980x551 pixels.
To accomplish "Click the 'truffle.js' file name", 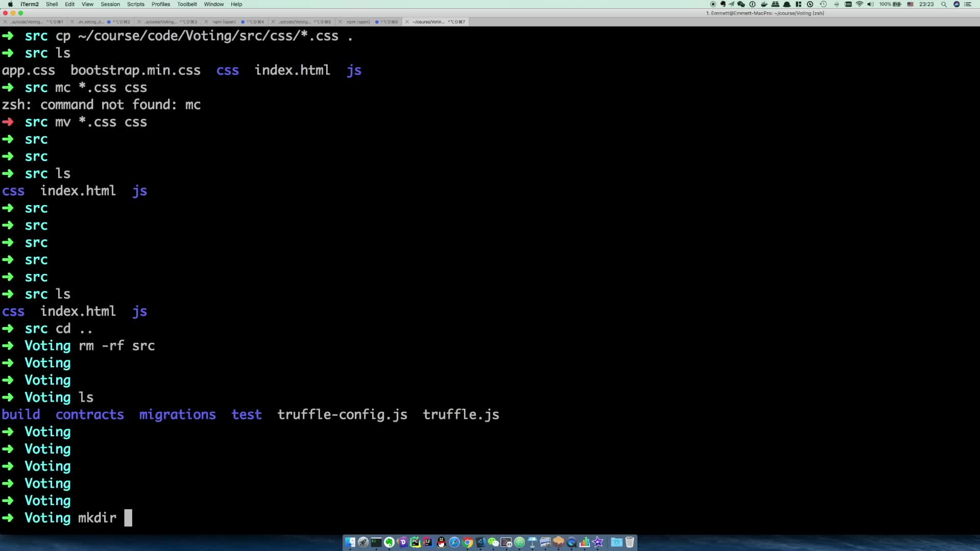I will [461, 414].
